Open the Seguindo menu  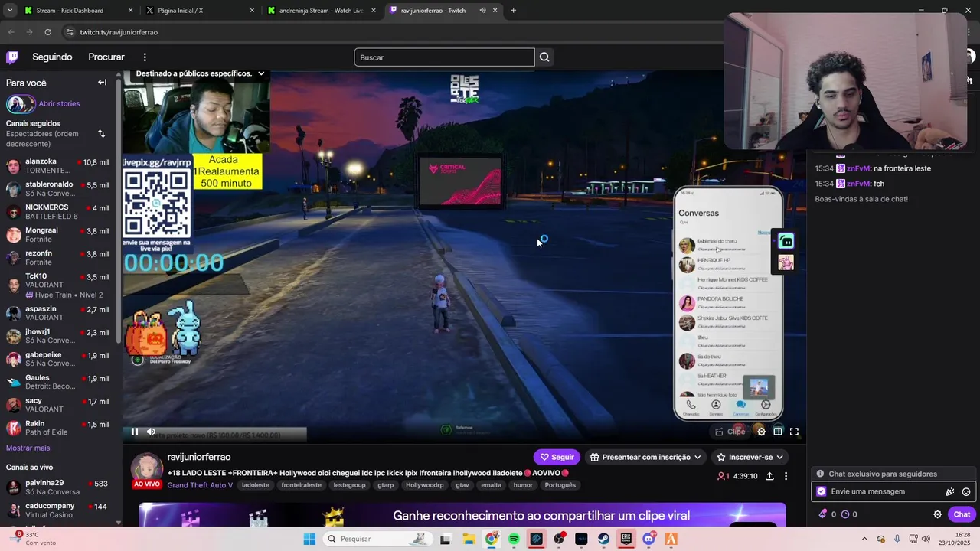pyautogui.click(x=52, y=57)
